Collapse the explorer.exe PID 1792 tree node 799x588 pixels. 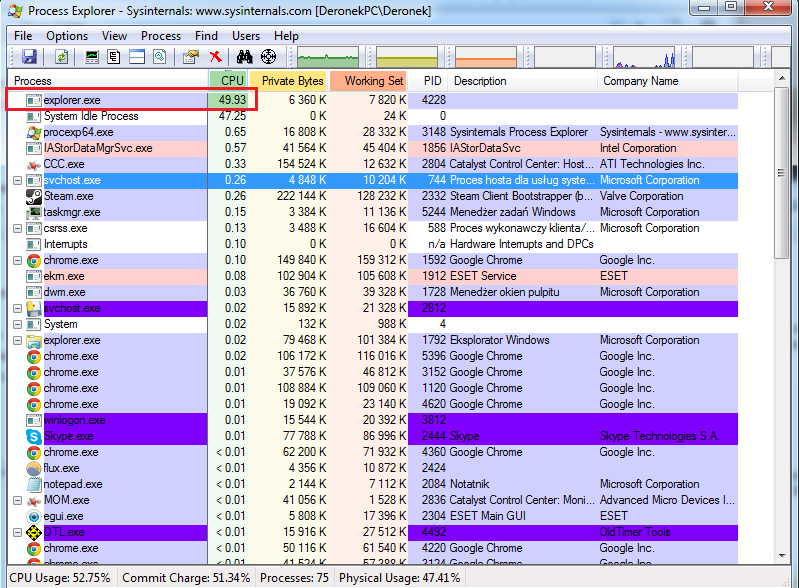coord(17,340)
